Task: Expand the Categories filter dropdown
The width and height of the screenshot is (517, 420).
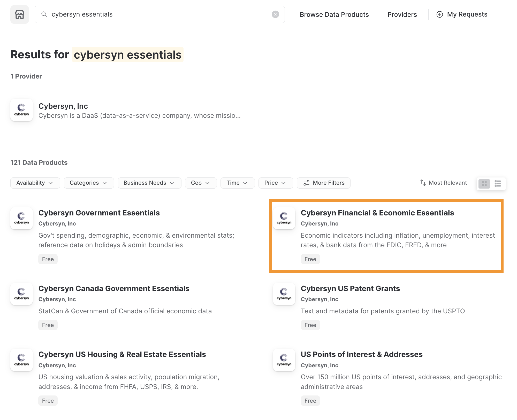Action: pyautogui.click(x=89, y=183)
